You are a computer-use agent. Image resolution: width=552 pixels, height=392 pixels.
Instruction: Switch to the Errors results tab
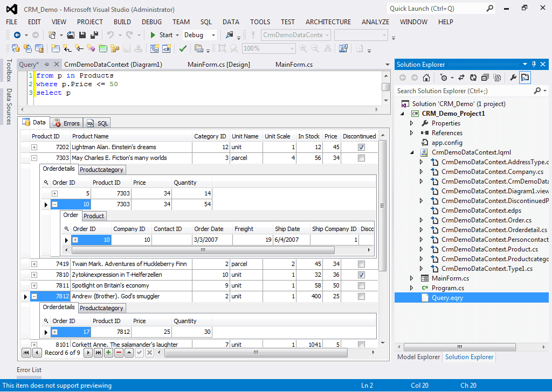tap(67, 123)
